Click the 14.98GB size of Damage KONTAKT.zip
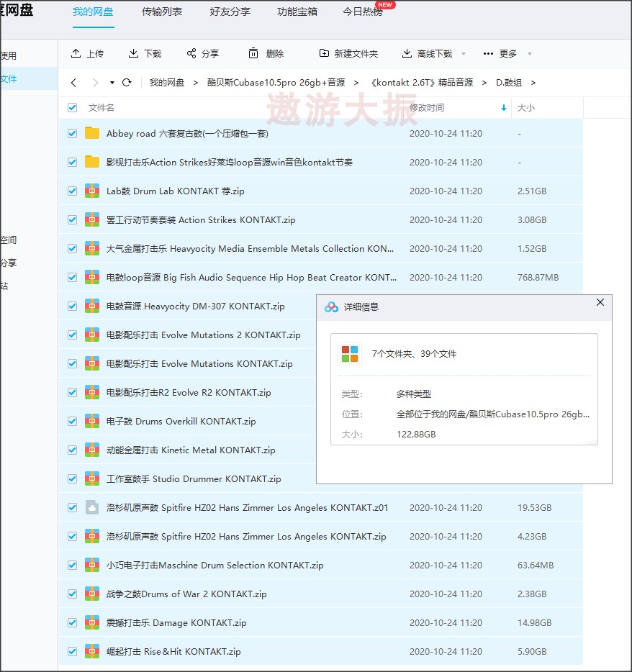 click(x=534, y=622)
